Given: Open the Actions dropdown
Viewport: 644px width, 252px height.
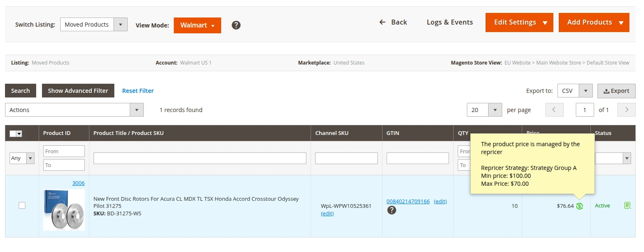Looking at the screenshot, I should (x=74, y=110).
